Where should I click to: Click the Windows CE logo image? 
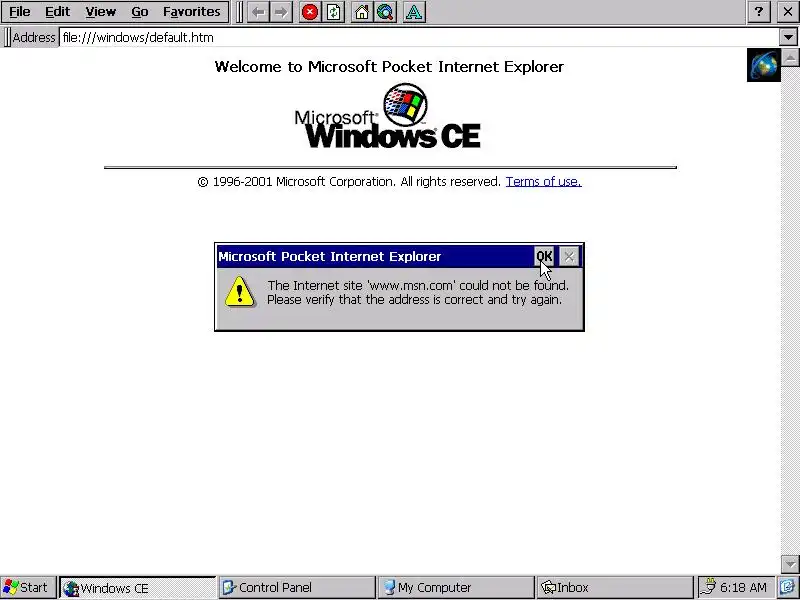(388, 116)
